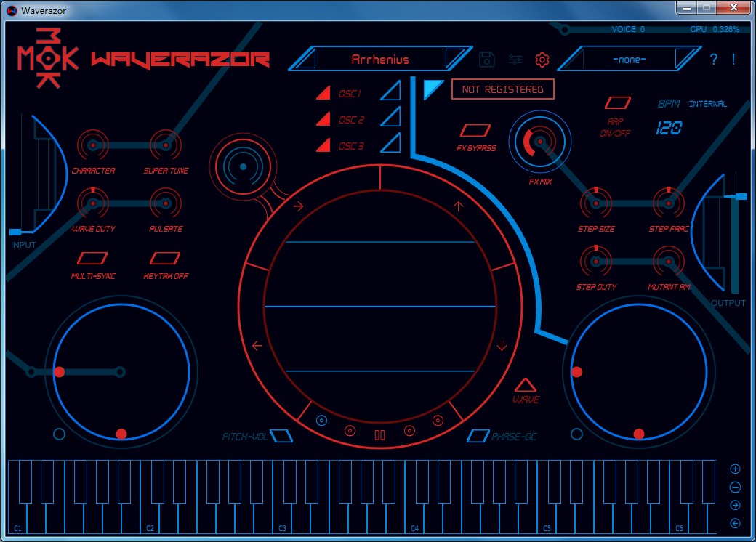Expand the OSC 1 waveform selector triangle
This screenshot has height=542, width=756.
pos(390,91)
